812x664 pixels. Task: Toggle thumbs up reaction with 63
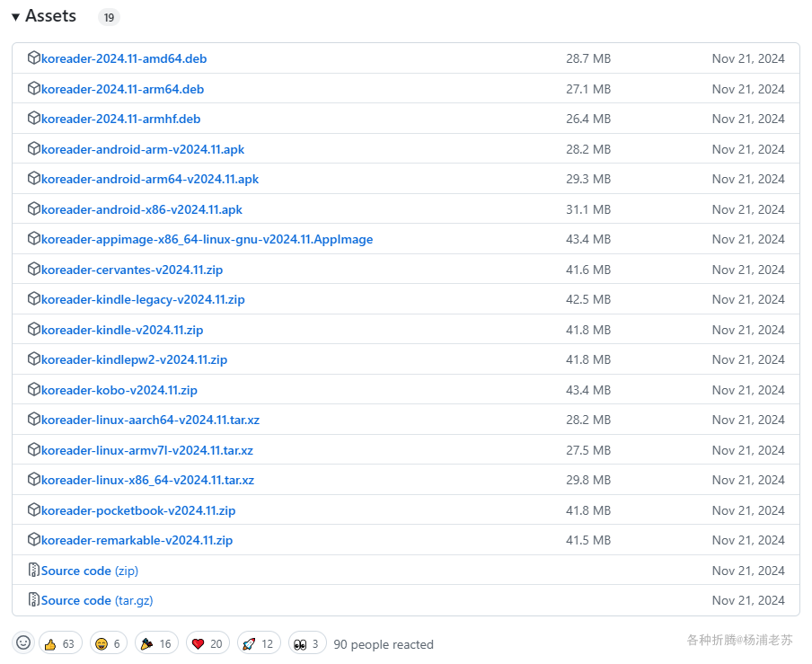pos(60,643)
